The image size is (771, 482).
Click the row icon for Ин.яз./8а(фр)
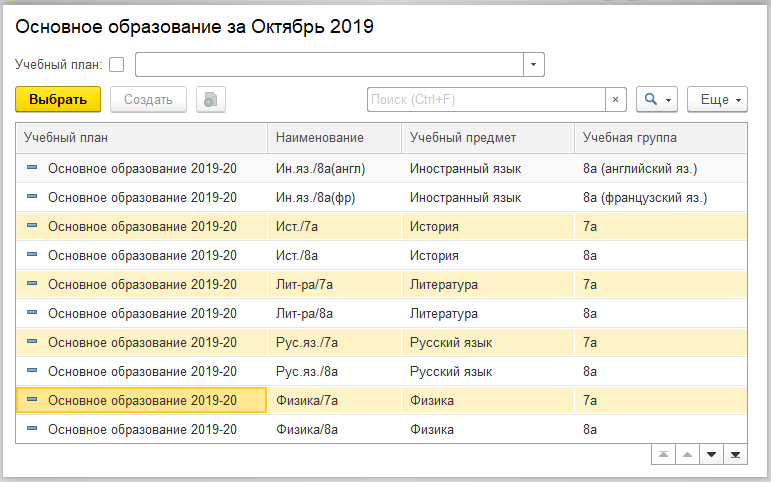(31, 198)
